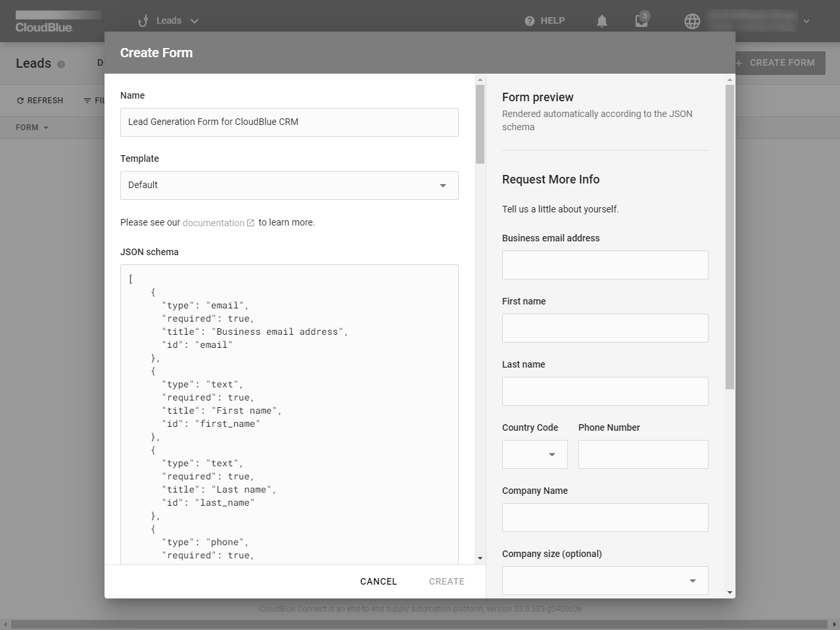Click the horizontal page scrollbar

pos(419,624)
